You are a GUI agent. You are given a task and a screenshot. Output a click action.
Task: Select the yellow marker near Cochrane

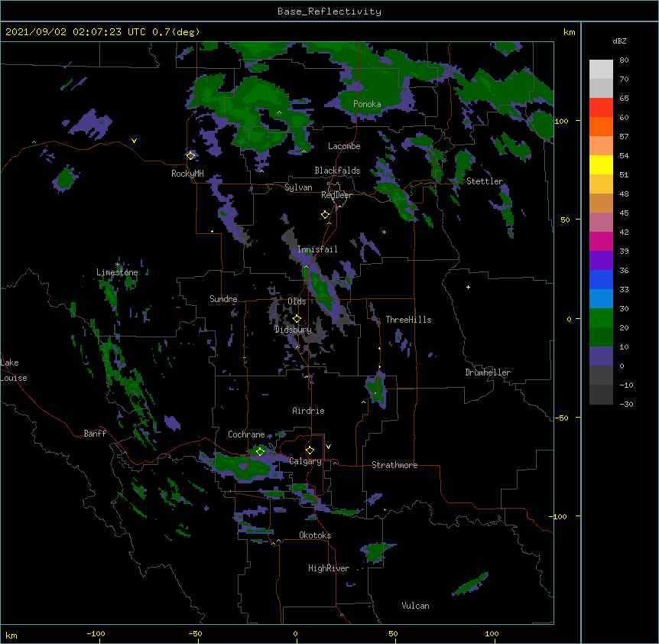260,451
